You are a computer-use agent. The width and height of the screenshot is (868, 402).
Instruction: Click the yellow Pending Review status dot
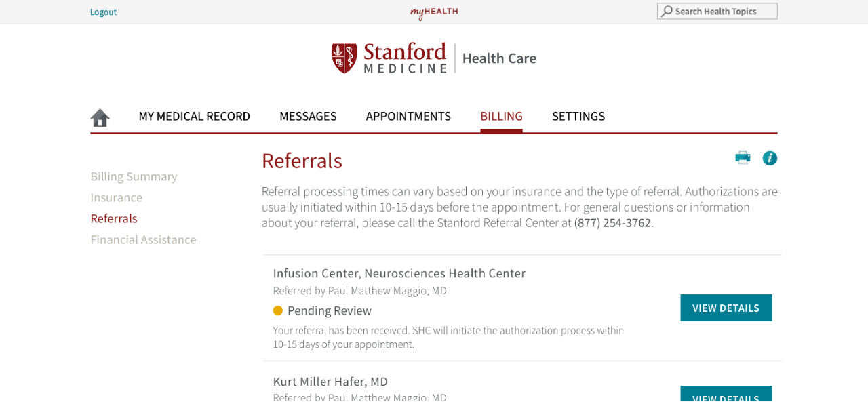click(277, 310)
